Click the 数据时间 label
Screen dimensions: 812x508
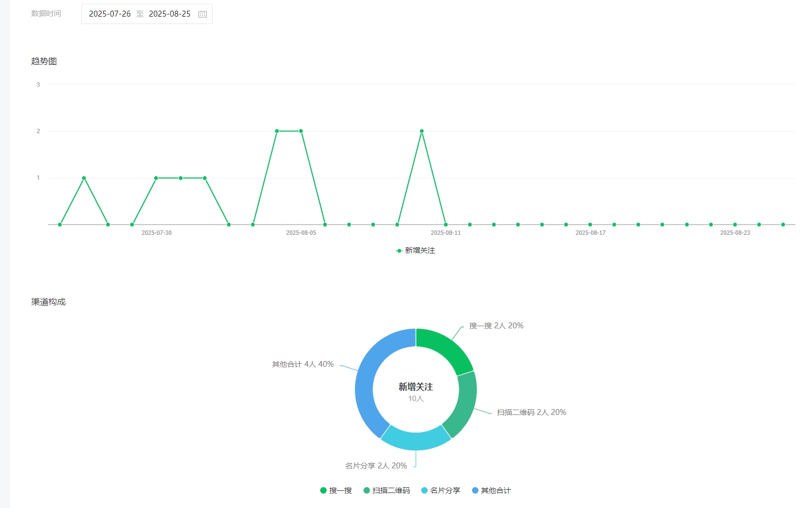(46, 13)
